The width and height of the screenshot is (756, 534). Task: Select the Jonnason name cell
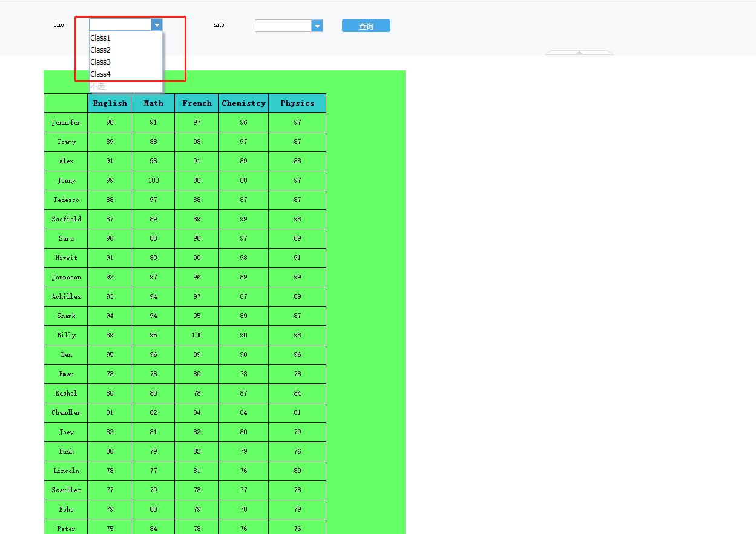(66, 277)
